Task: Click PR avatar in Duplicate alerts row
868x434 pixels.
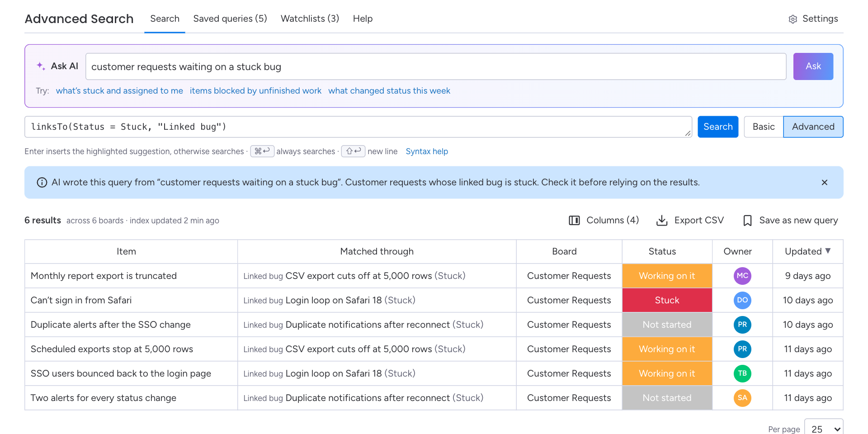Action: pyautogui.click(x=742, y=325)
